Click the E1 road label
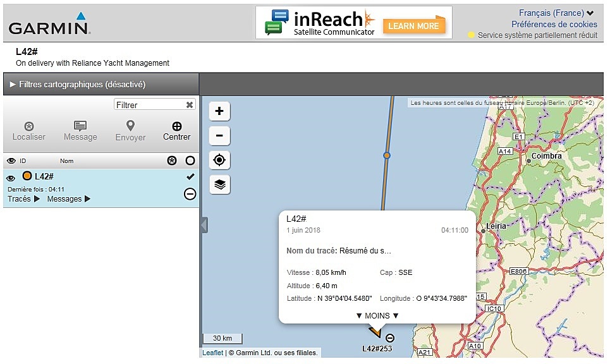The image size is (610, 364). point(518,136)
